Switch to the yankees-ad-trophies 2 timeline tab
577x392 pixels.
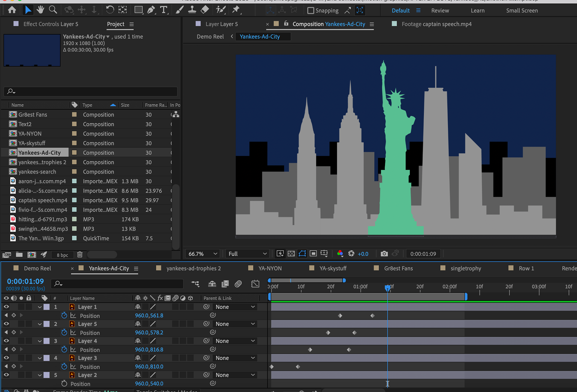(x=194, y=268)
